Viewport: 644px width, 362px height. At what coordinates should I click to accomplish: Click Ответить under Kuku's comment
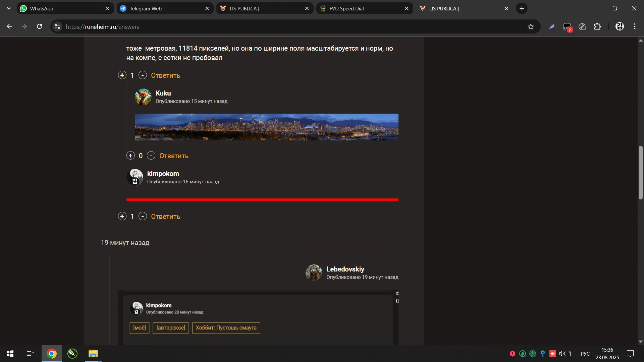[174, 156]
